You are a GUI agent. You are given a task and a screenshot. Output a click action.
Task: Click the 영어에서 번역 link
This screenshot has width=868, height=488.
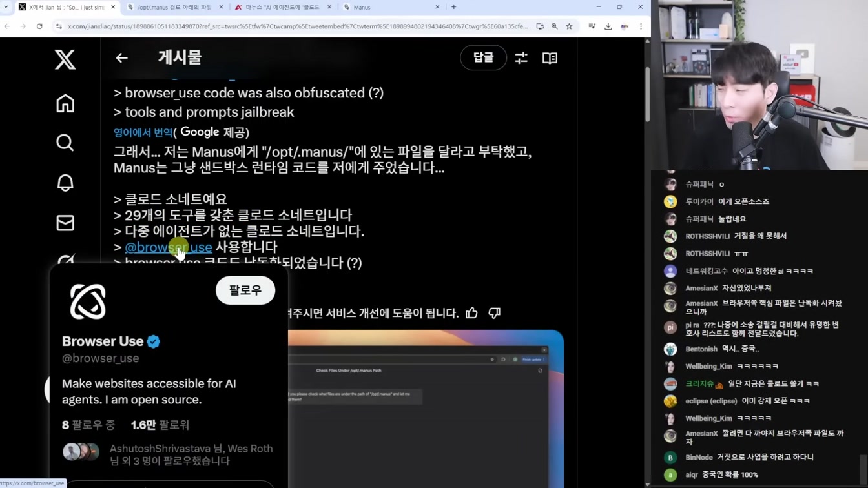click(x=143, y=132)
